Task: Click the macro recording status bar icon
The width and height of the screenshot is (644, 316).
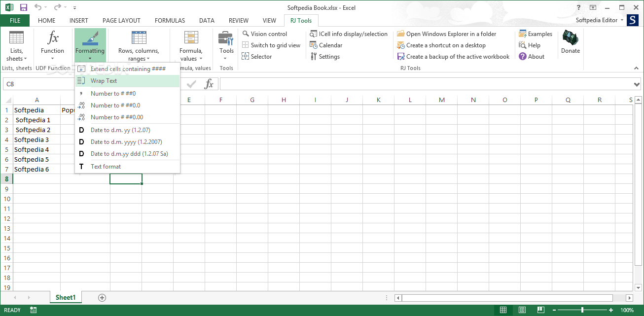Action: point(34,310)
